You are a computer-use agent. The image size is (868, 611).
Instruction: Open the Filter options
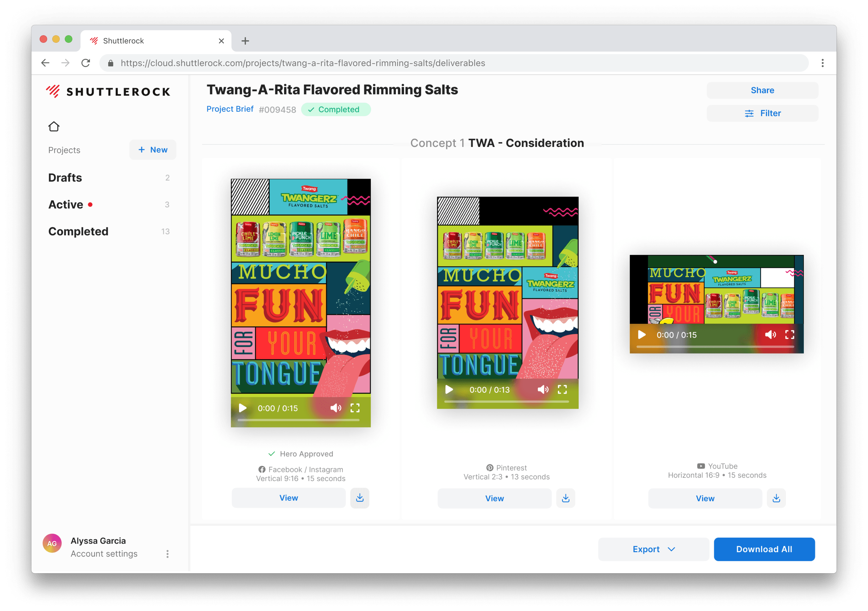(763, 114)
